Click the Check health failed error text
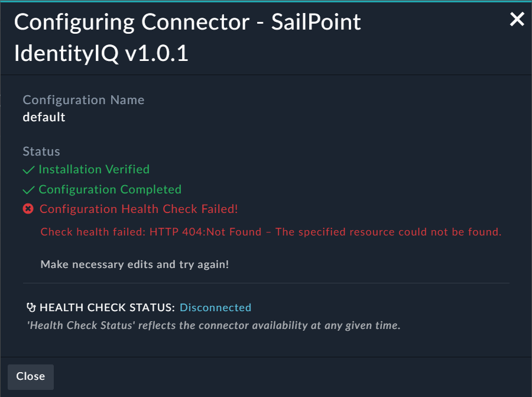This screenshot has width=532, height=397. pos(270,231)
